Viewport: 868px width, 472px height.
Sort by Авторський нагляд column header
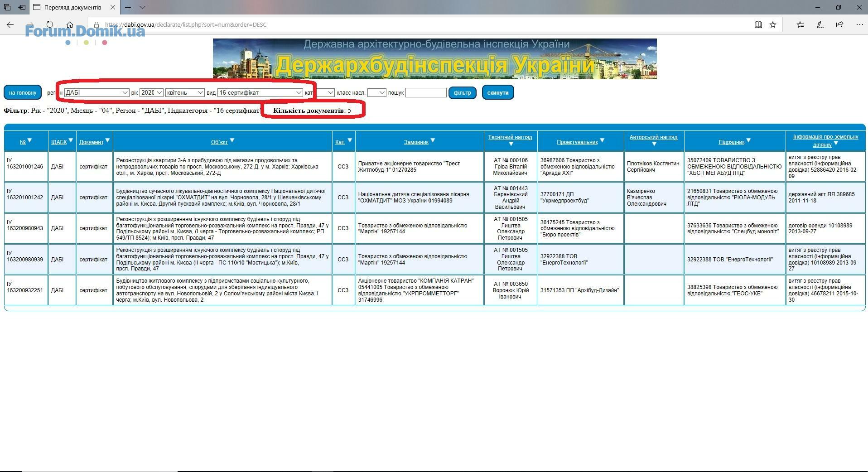pos(653,137)
